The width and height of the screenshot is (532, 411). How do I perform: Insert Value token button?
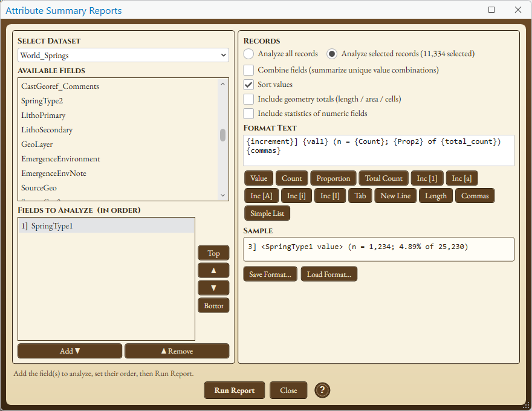click(259, 178)
